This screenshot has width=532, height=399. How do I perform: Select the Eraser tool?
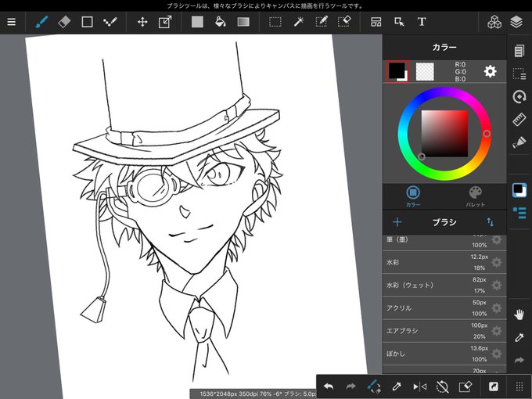(x=64, y=22)
